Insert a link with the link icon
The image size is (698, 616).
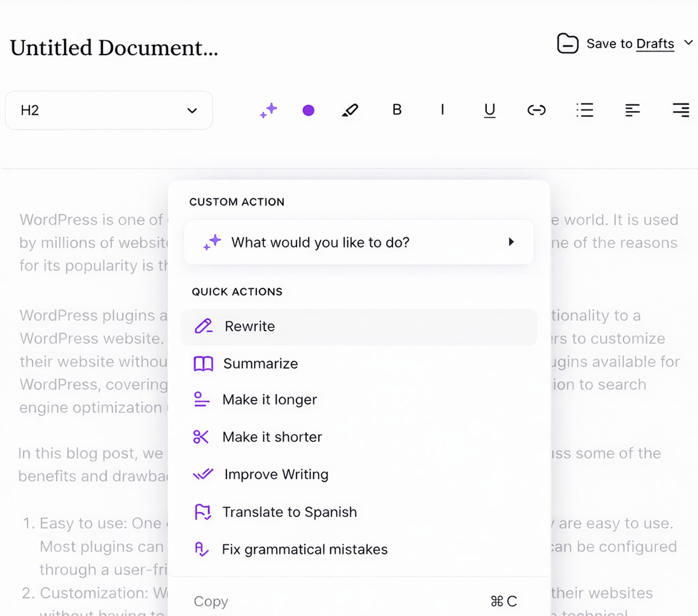point(536,111)
